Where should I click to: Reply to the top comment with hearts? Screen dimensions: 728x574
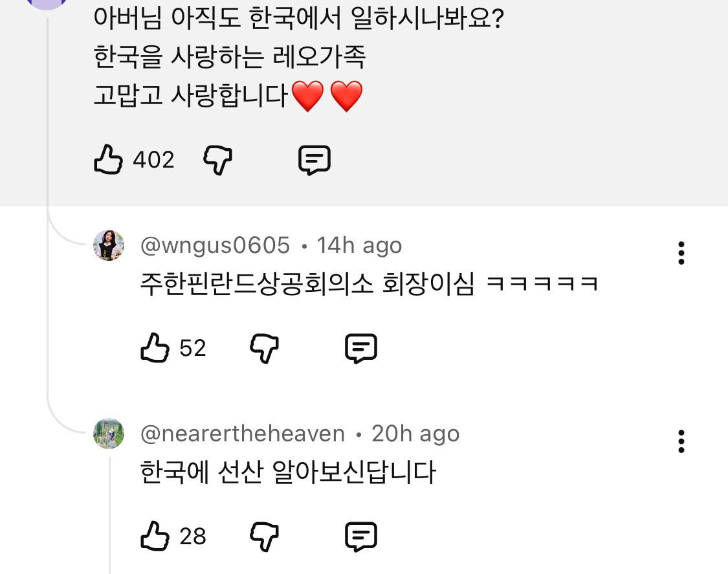pyautogui.click(x=314, y=159)
